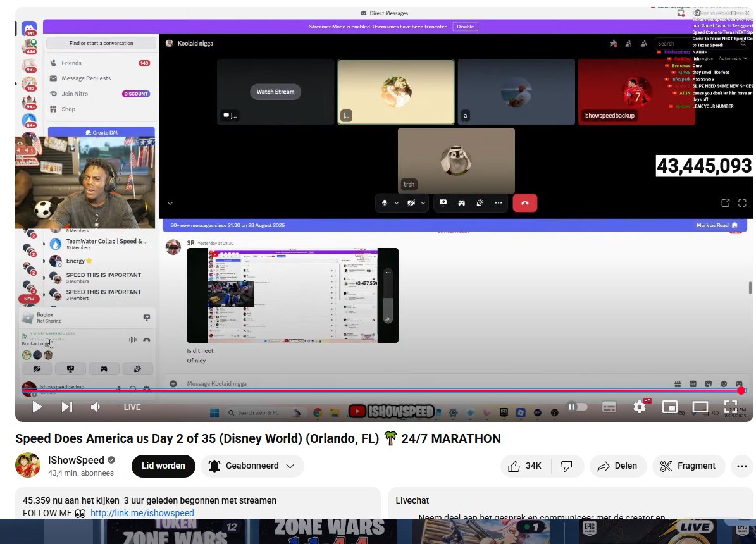Click the Discord home icon

(29, 29)
